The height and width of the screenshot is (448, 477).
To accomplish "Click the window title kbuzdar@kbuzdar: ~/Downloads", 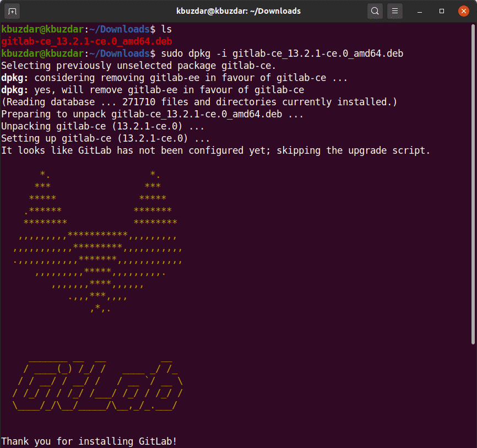I will click(238, 11).
